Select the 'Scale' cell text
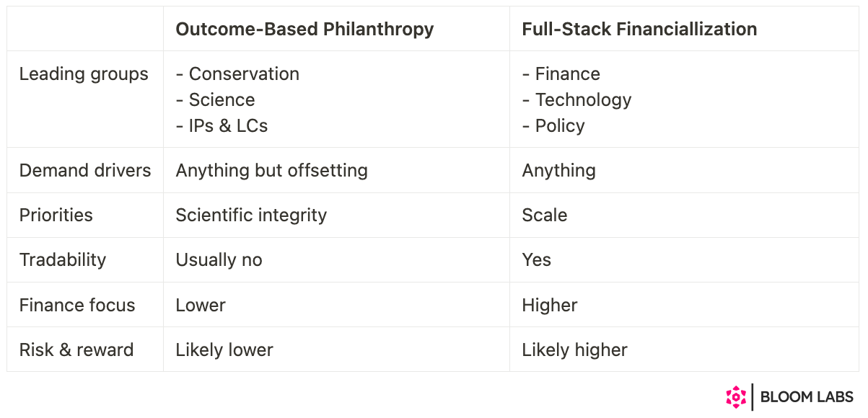Image resolution: width=868 pixels, height=418 pixels. coord(545,215)
